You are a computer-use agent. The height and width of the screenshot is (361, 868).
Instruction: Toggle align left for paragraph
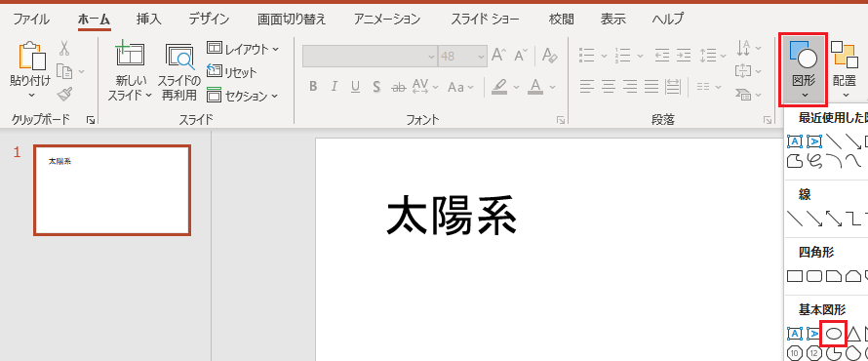(587, 87)
